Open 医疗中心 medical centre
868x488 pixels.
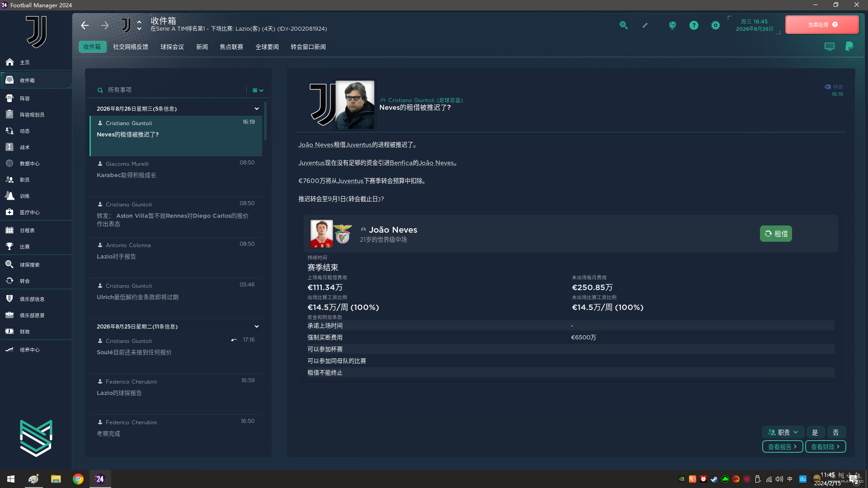29,212
